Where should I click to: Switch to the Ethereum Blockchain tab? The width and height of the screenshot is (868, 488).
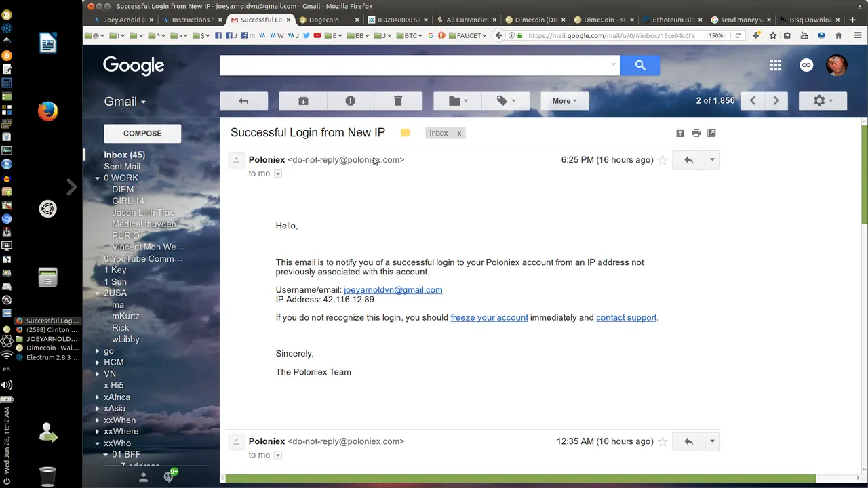click(672, 20)
